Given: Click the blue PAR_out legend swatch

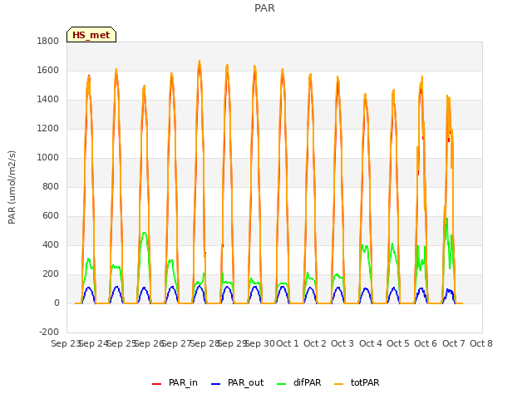Looking at the screenshot, I should (215, 384).
